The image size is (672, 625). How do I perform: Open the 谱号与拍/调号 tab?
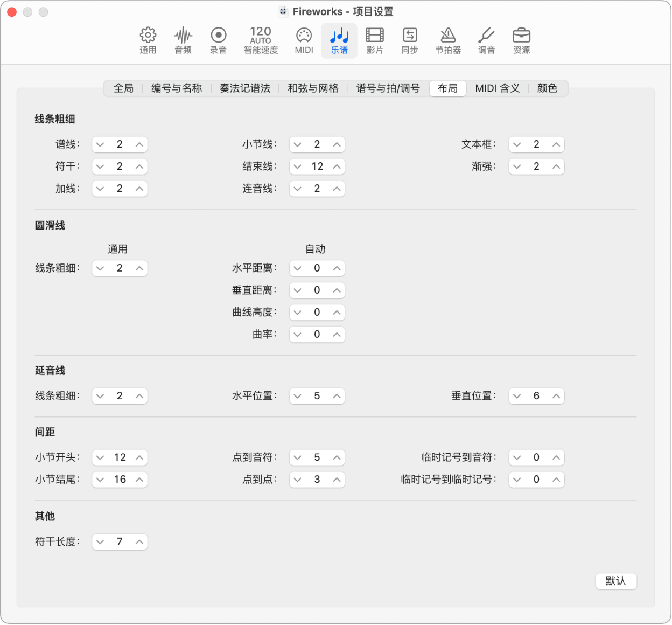point(387,88)
